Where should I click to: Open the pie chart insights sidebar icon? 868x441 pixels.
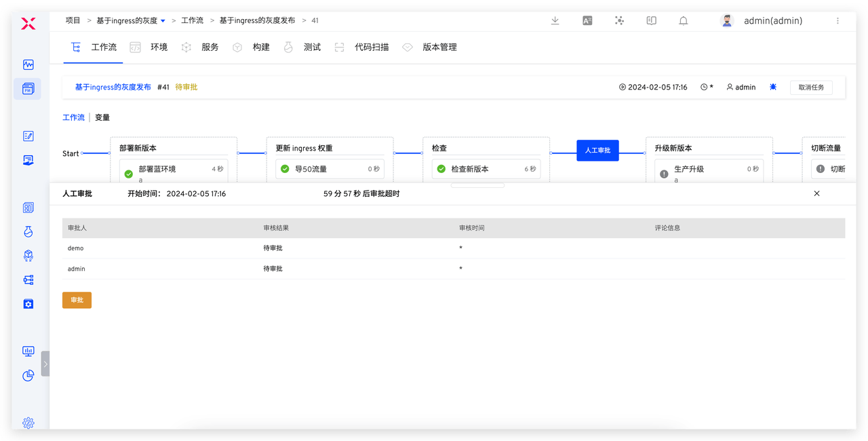tap(28, 376)
